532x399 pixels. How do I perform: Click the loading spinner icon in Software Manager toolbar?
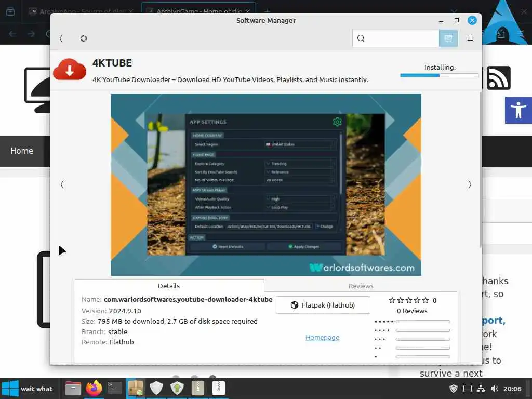[x=84, y=38]
